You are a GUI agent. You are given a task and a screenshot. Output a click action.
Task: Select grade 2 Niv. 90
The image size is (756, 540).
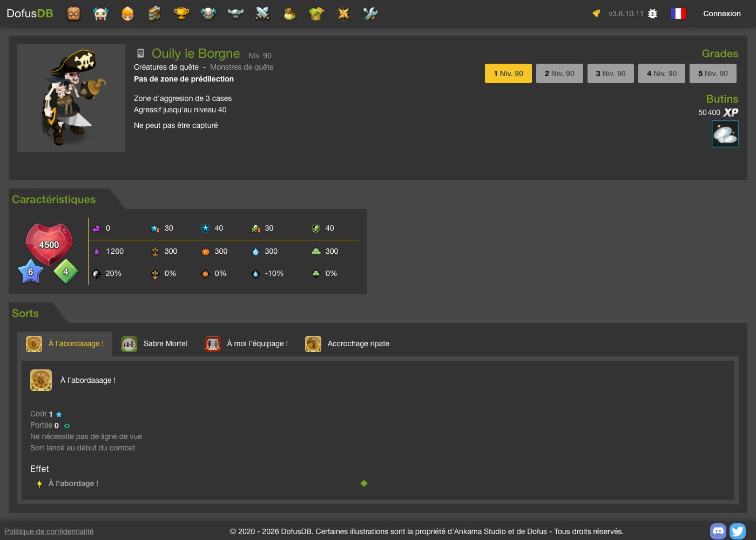pos(559,73)
